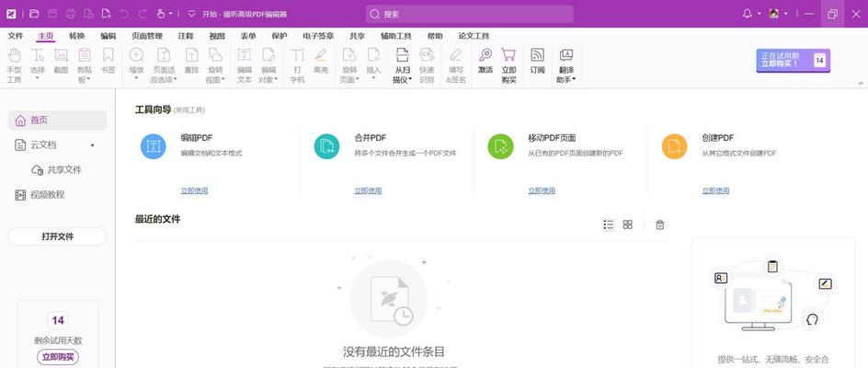Switch recent files to list view

click(609, 224)
